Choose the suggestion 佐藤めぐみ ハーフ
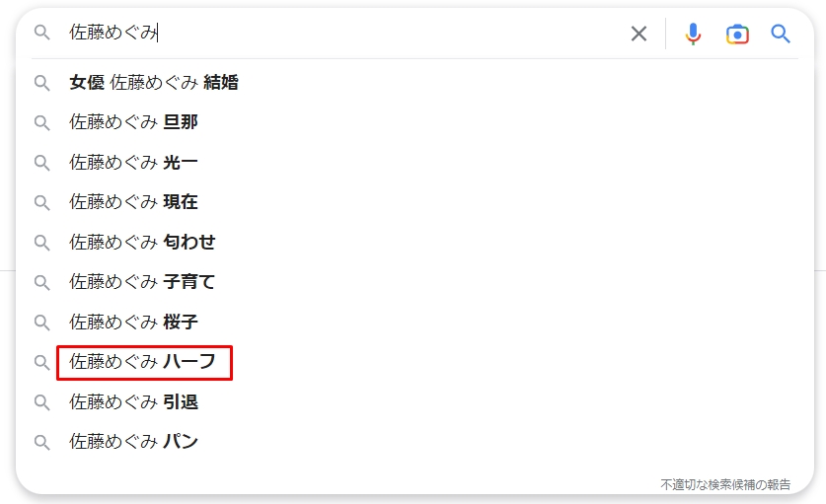 click(142, 362)
